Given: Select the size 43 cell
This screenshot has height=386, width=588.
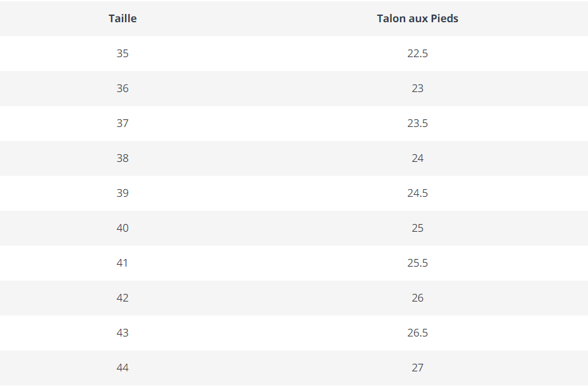Looking at the screenshot, I should (x=123, y=333).
